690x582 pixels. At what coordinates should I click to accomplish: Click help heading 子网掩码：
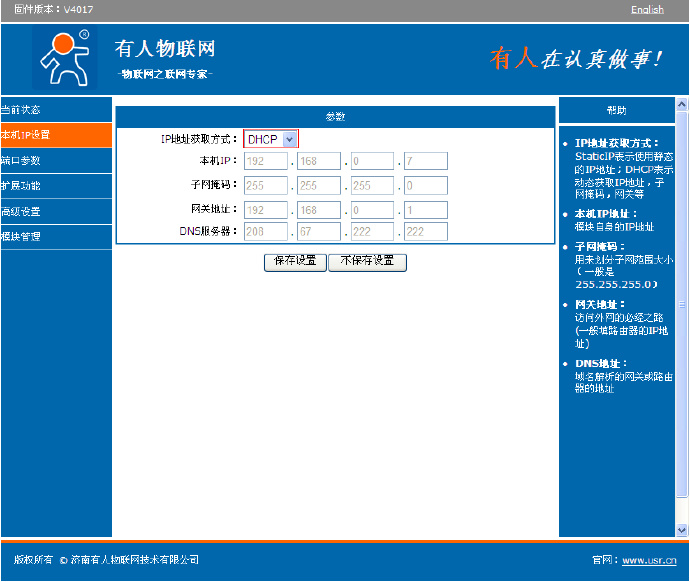click(x=599, y=246)
